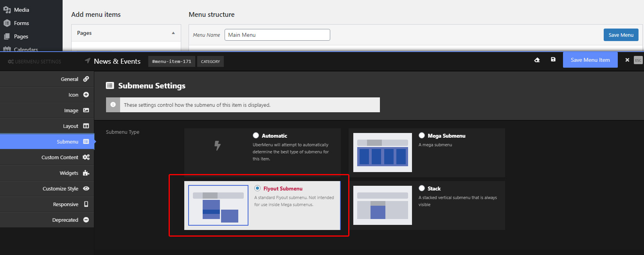644x255 pixels.
Task: Choose the Stack submenu radio option
Action: coord(422,188)
